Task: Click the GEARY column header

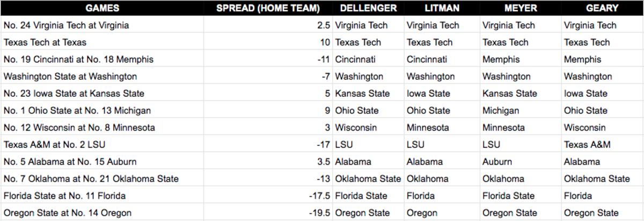Action: click(x=602, y=8)
